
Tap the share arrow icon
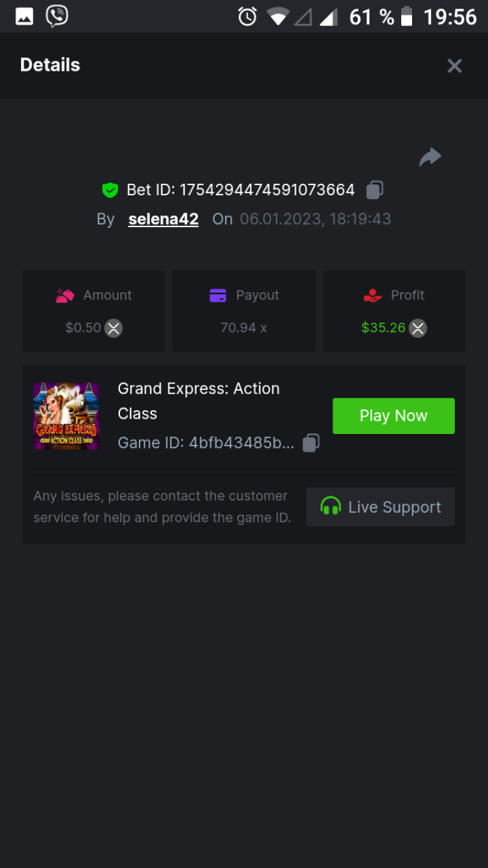pyautogui.click(x=430, y=157)
